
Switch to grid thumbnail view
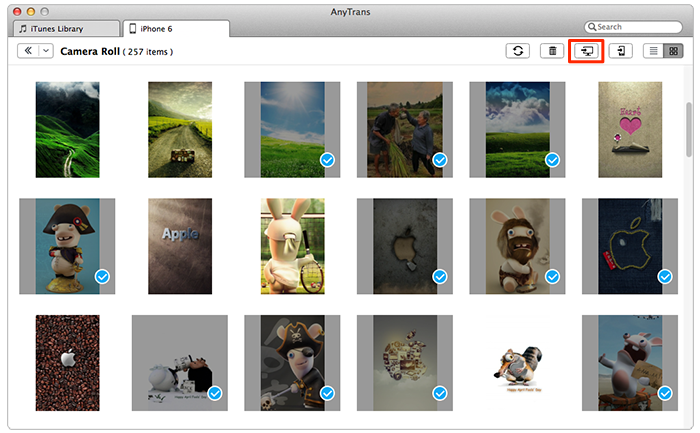[x=673, y=51]
